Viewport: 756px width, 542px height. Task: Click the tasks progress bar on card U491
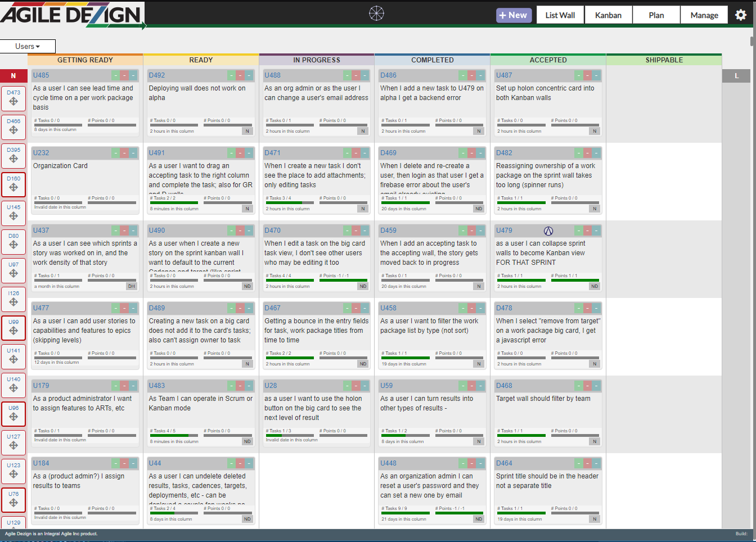174,202
